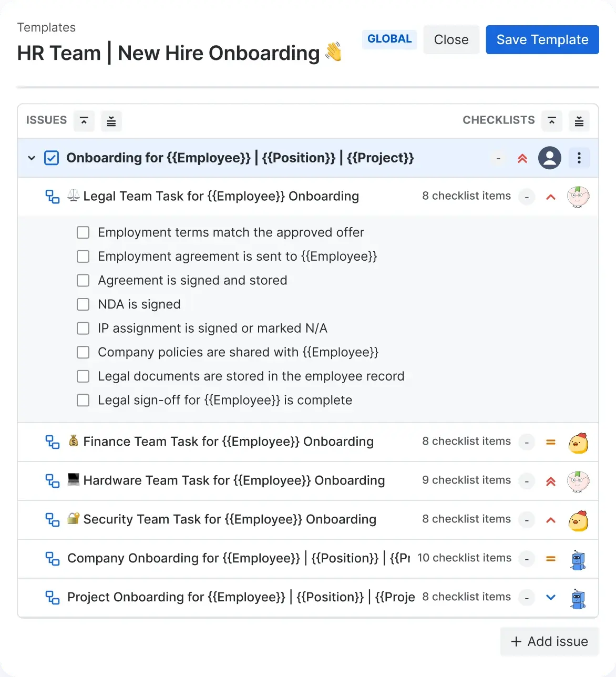616x677 pixels.
Task: Click the dash pill on Project Onboarding issue
Action: 527,599
